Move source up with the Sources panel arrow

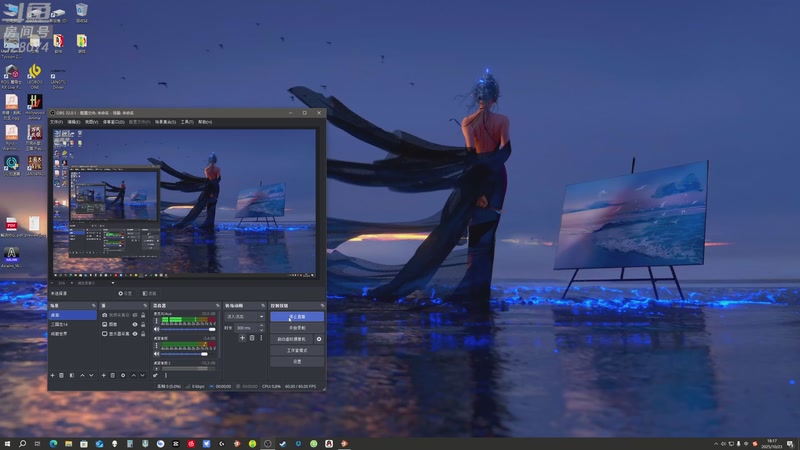(134, 376)
